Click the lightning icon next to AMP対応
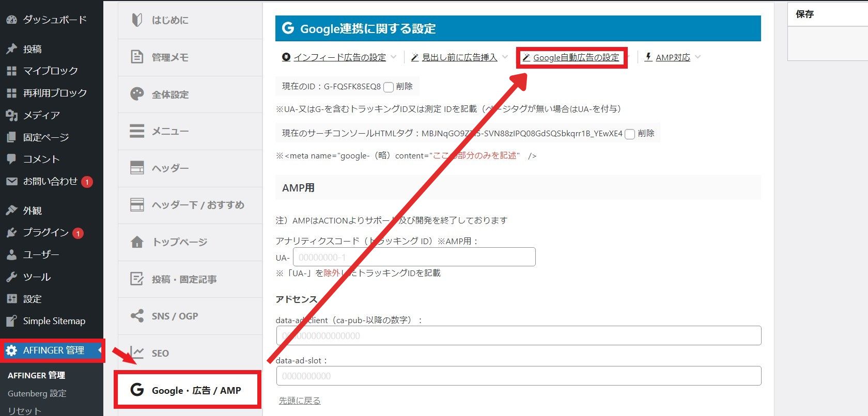The width and height of the screenshot is (868, 416). [648, 57]
